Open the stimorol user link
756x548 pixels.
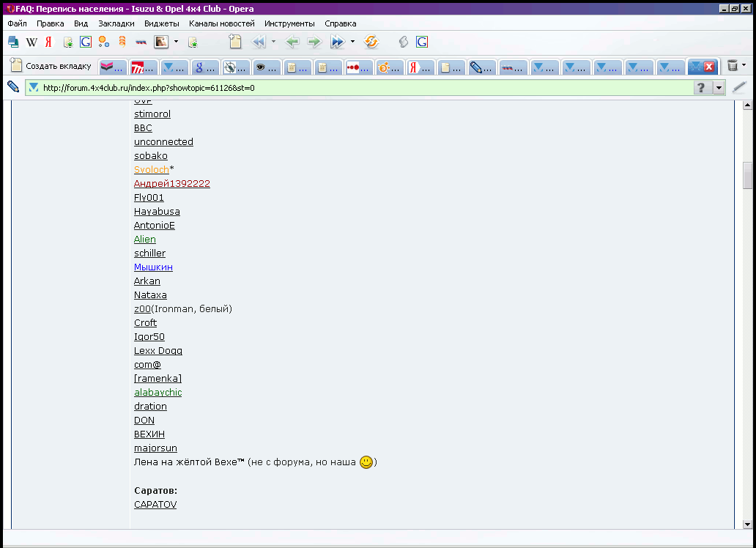click(152, 114)
